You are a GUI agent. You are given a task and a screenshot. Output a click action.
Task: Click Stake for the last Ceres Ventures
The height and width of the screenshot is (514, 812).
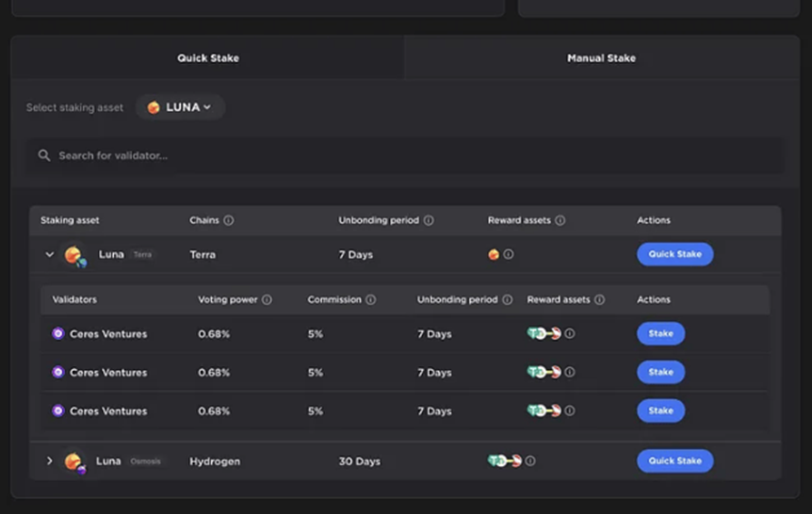[660, 410]
